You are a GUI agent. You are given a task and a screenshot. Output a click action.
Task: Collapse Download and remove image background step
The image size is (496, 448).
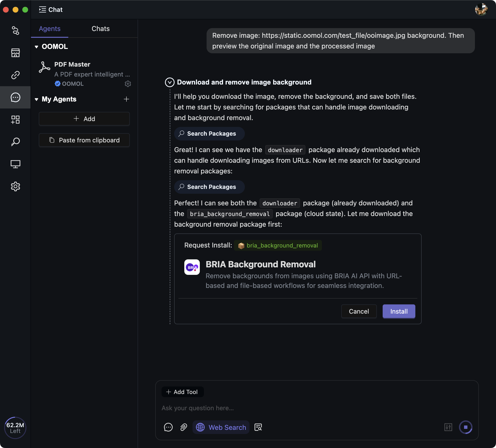click(x=170, y=82)
